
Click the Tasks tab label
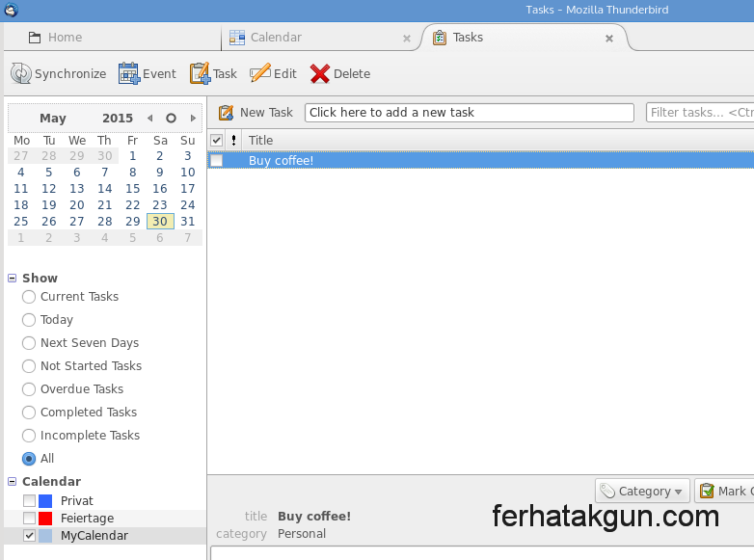468,38
